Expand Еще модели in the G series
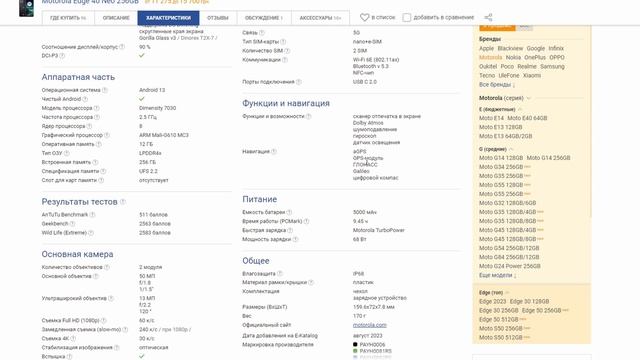 pyautogui.click(x=498, y=275)
